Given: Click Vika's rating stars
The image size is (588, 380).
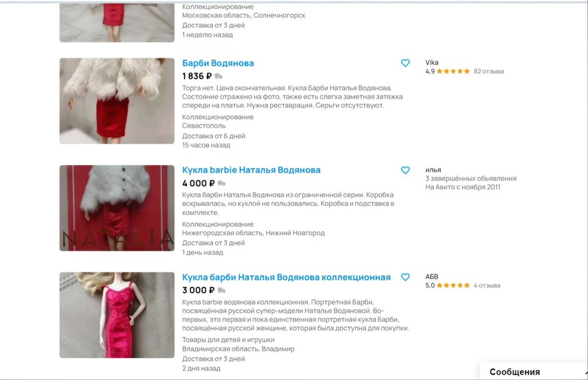Looking at the screenshot, I should 453,71.
